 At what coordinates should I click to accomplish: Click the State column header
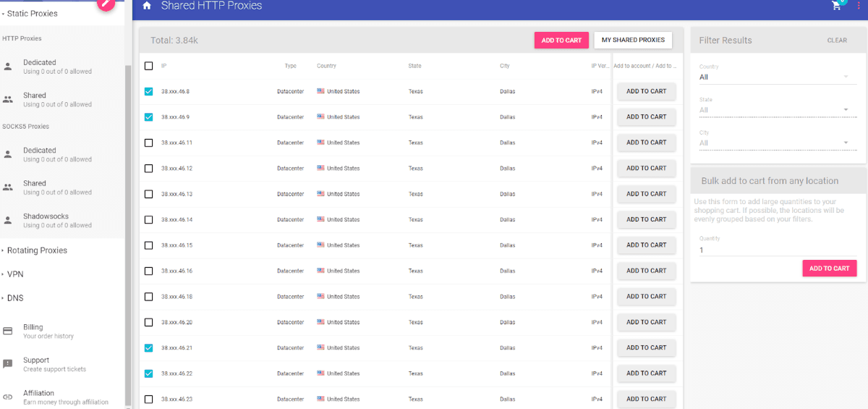click(x=414, y=66)
